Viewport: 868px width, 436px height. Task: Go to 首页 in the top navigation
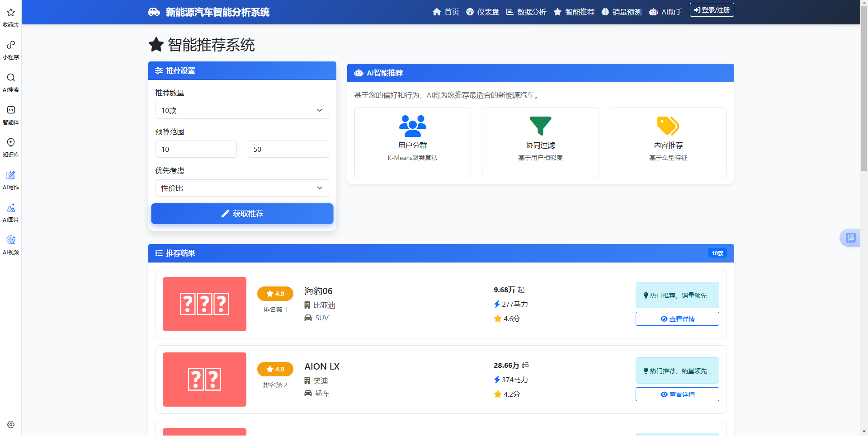tap(446, 12)
